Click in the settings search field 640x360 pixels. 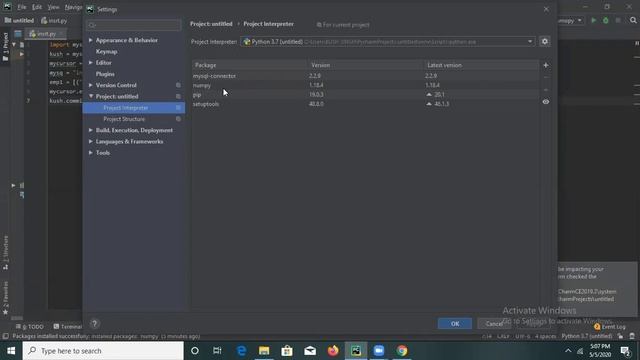point(134,25)
